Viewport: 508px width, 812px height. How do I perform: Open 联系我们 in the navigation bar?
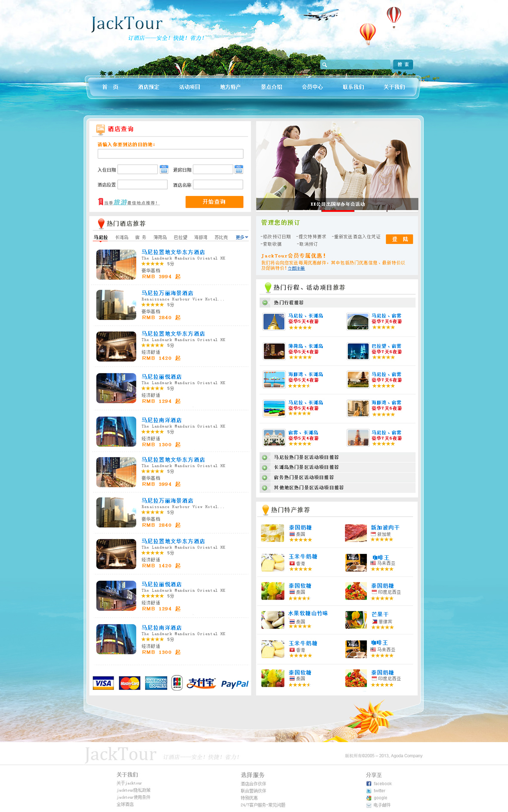(x=353, y=87)
